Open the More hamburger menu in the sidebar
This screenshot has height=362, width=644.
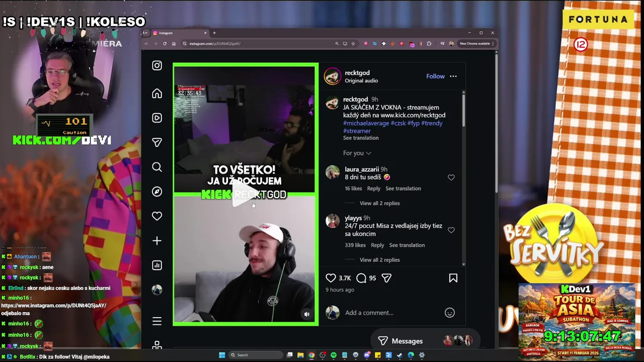(x=157, y=321)
